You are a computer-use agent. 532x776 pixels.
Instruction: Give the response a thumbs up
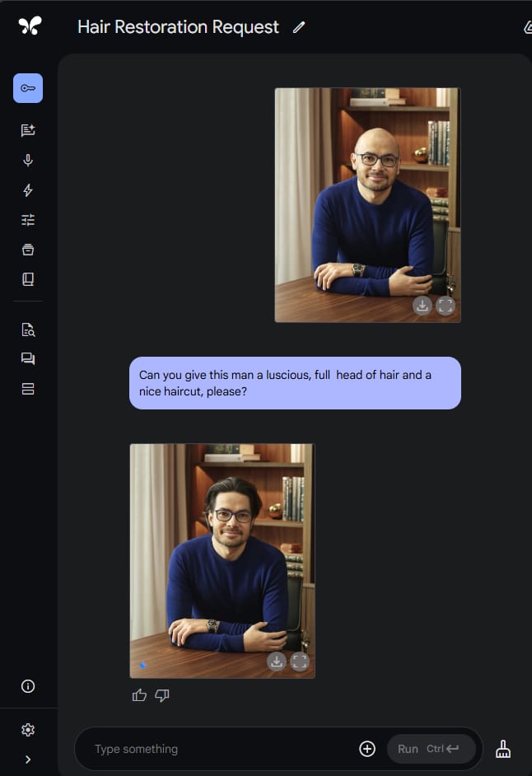point(139,695)
